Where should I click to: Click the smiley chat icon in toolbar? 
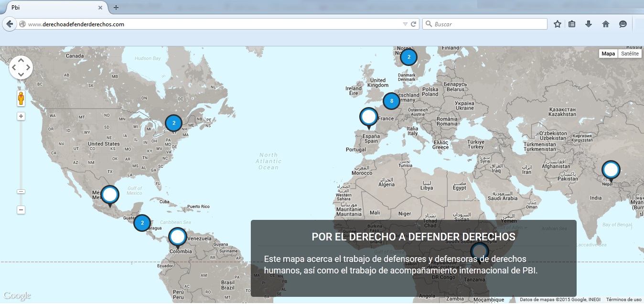pyautogui.click(x=623, y=24)
